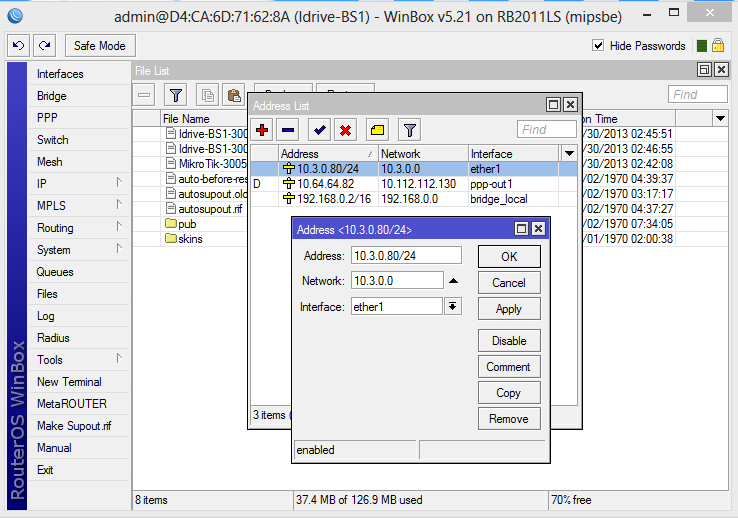The width and height of the screenshot is (738, 518).
Task: Click Disable button in Address dialog
Action: 509,341
